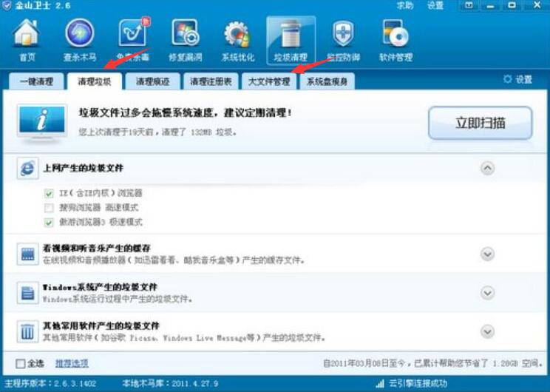Expand the 其他常用软件产生的垃圾文件 section
This screenshot has width=550, height=392.
[487, 331]
